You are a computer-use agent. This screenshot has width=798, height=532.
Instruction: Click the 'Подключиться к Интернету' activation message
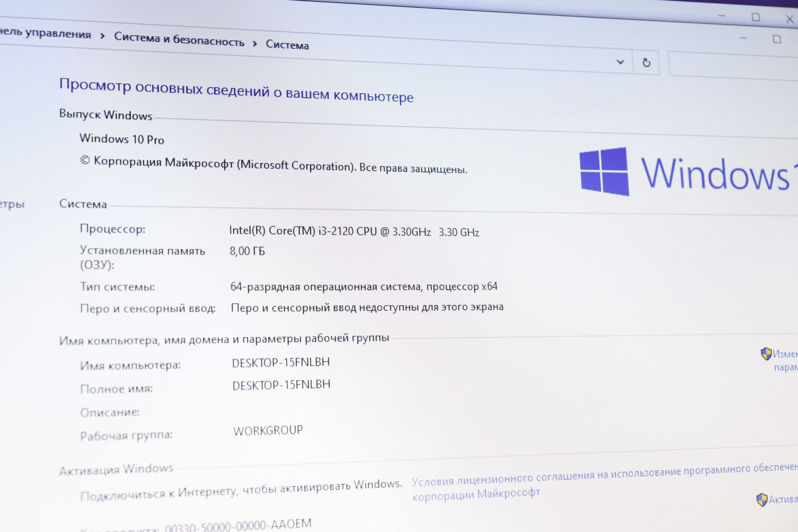click(x=241, y=490)
